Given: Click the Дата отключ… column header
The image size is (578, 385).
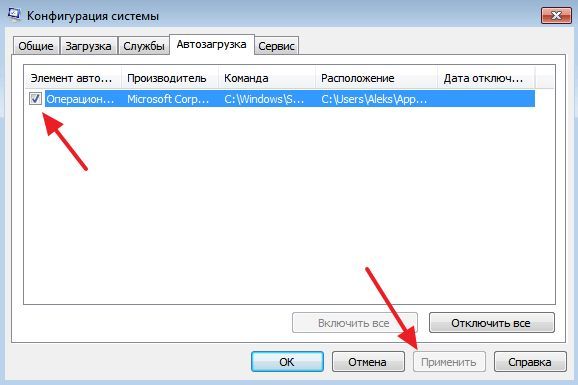Looking at the screenshot, I should [486, 78].
